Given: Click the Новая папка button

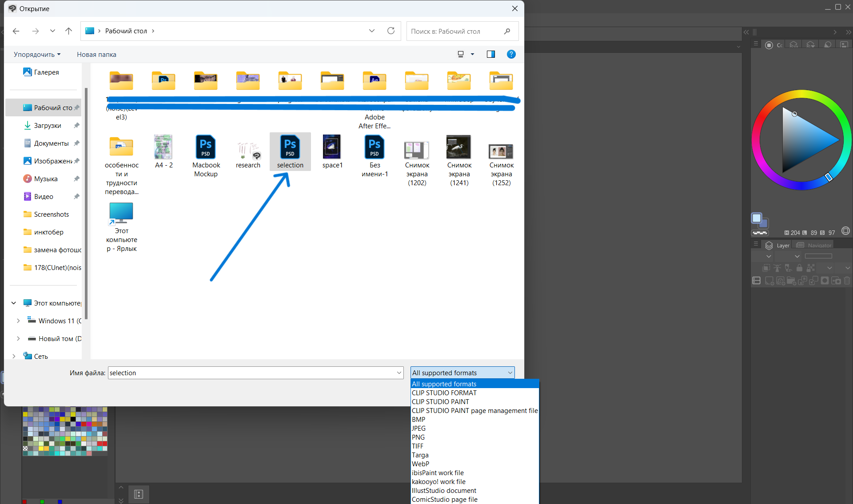Looking at the screenshot, I should [x=96, y=54].
